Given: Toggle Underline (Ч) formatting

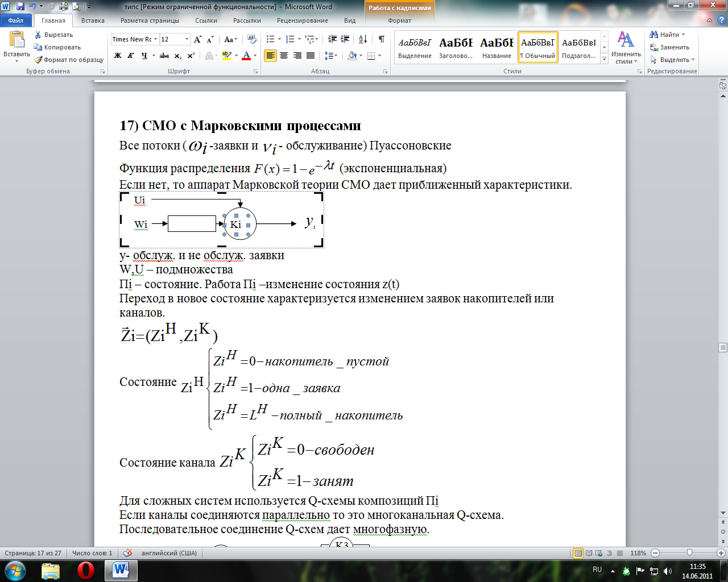Looking at the screenshot, I should tap(144, 56).
